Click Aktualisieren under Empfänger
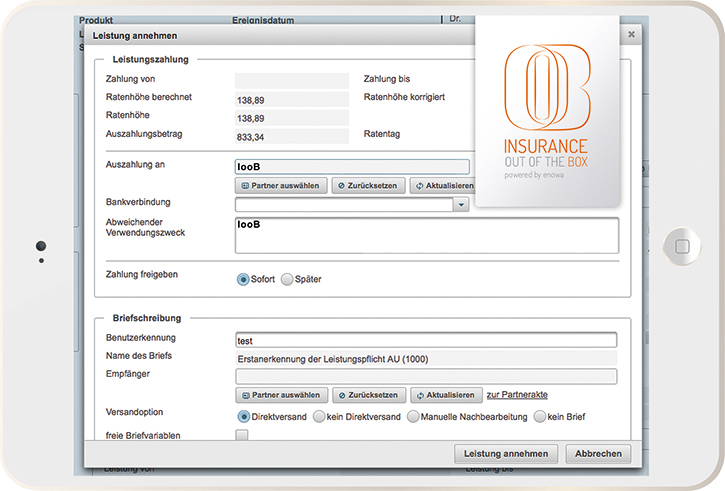The width and height of the screenshot is (725, 491). [x=446, y=395]
